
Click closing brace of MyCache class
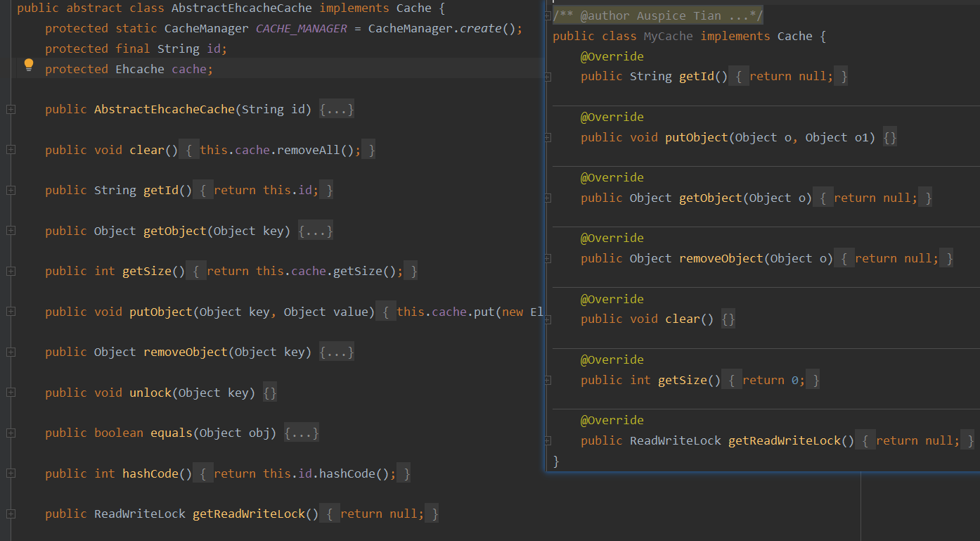pos(556,461)
